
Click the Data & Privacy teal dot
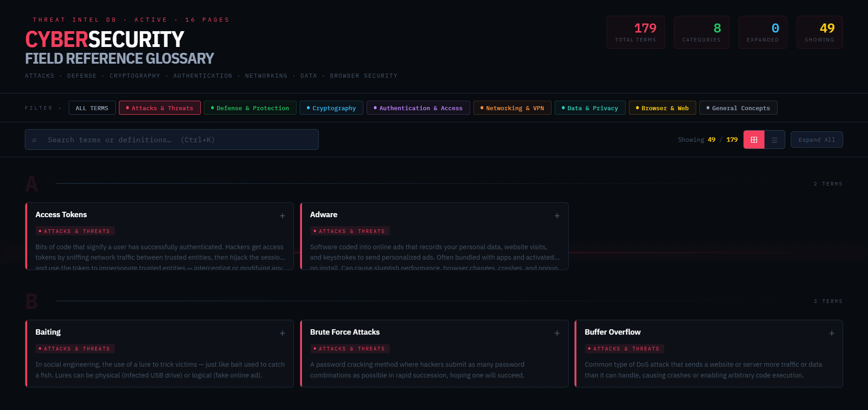[563, 108]
